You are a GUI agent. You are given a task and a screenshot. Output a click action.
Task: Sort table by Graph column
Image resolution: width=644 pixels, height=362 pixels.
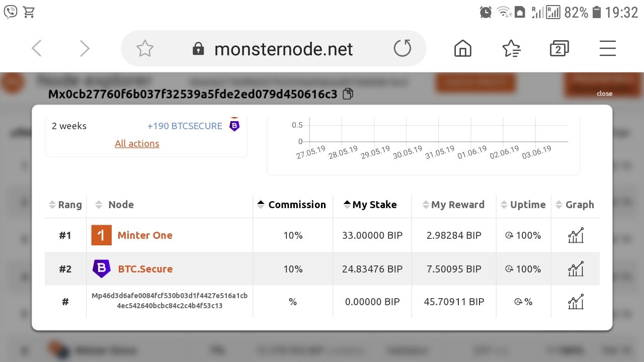coord(575,205)
